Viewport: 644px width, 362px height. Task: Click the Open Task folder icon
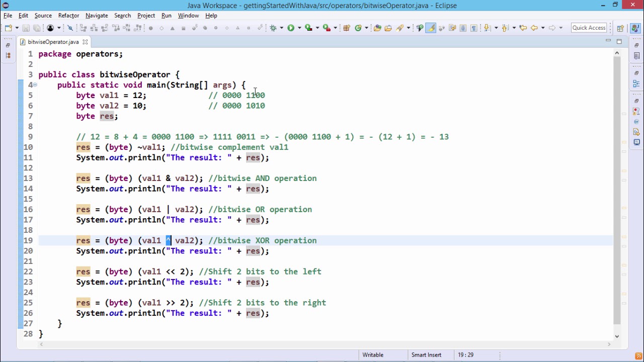click(388, 28)
